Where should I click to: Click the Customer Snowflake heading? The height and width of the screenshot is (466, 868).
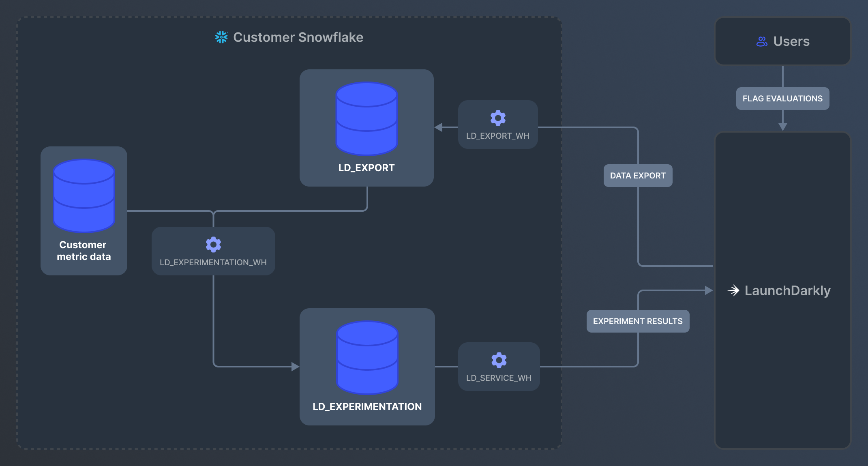click(x=298, y=37)
